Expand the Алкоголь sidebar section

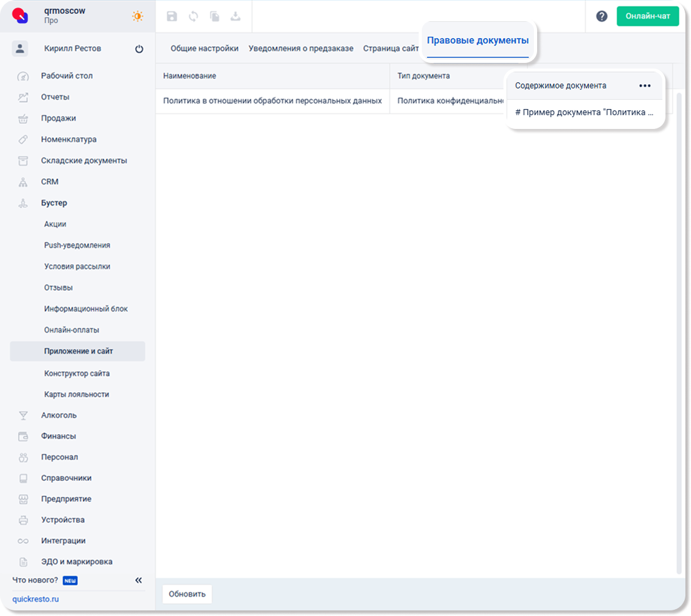tap(59, 415)
